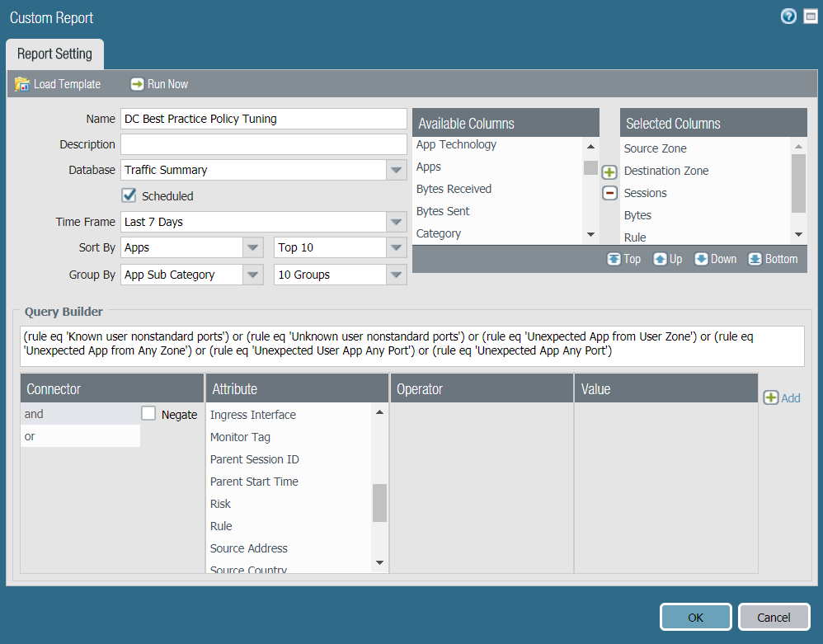This screenshot has height=644, width=823.
Task: Enable the Negate checkbox
Action: [148, 414]
